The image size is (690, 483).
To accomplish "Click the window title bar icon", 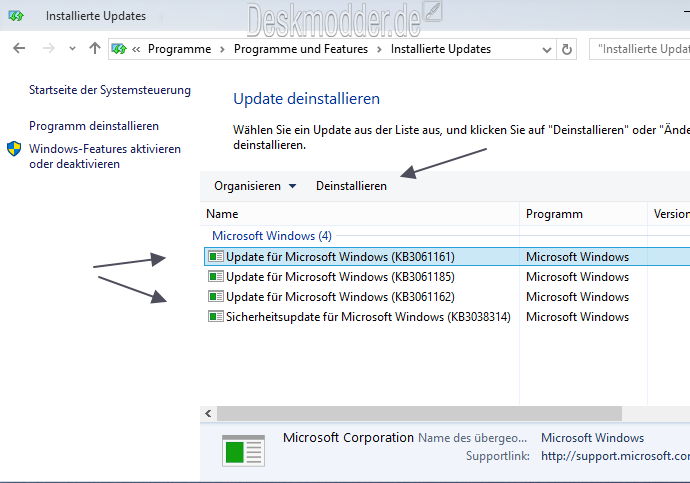I will click(16, 16).
